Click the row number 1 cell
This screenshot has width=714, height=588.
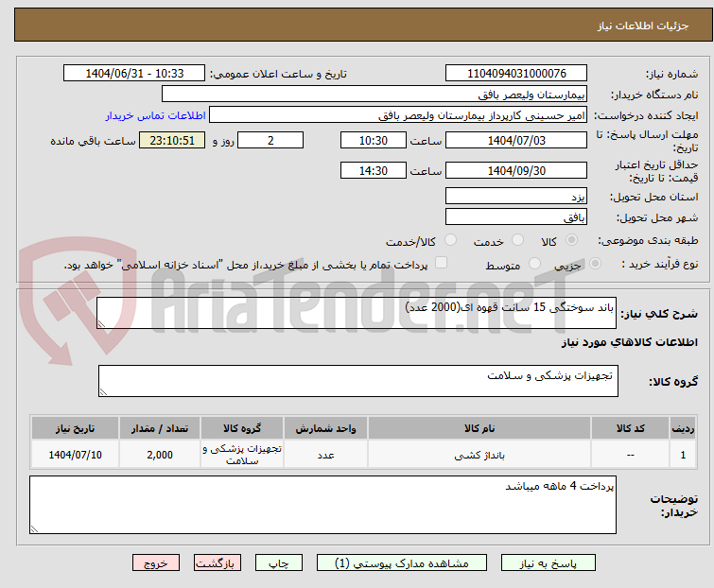pos(683,455)
